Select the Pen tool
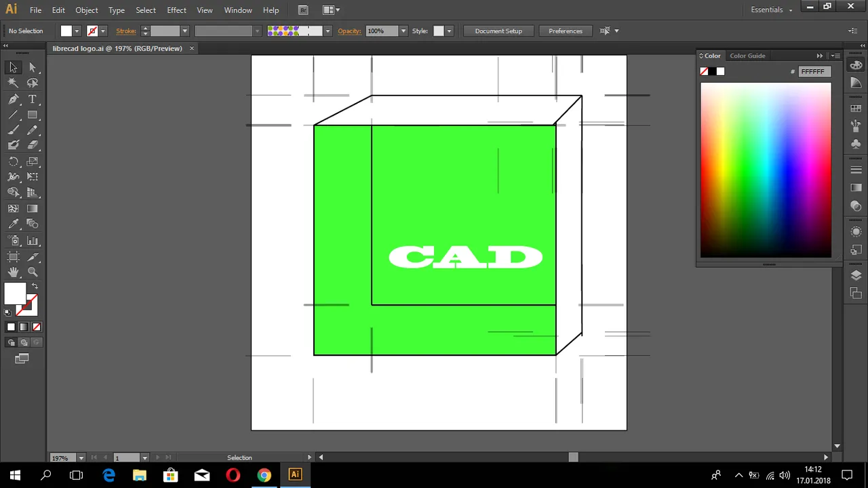 [13, 99]
